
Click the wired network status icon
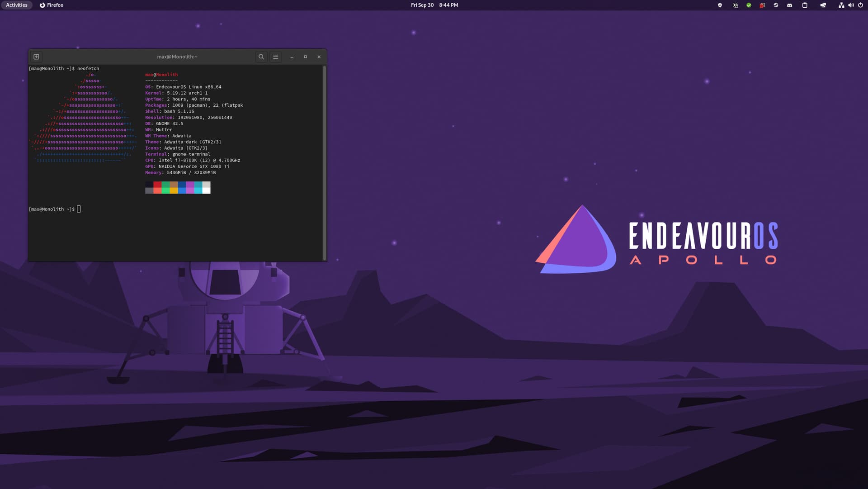coord(841,5)
